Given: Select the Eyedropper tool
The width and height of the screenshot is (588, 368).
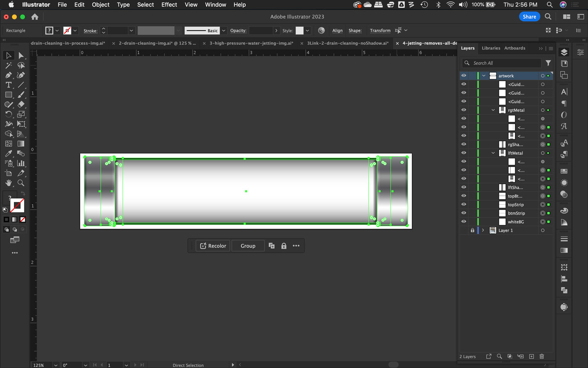Looking at the screenshot, I should coord(8,154).
